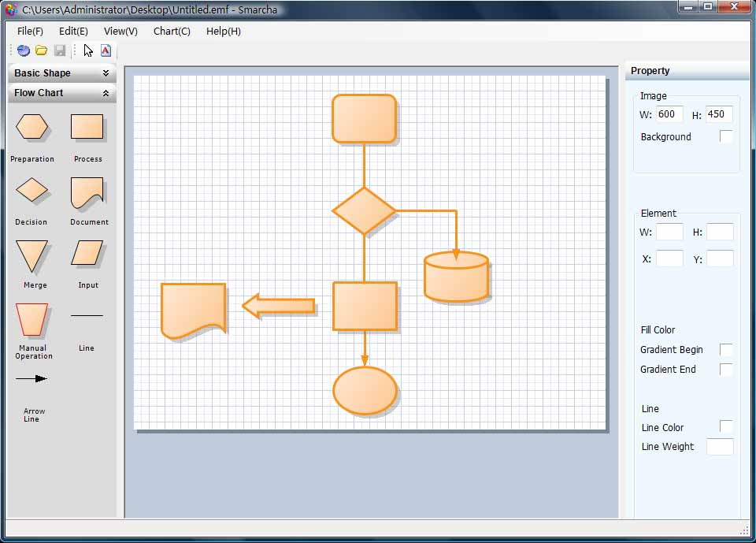
Task: Pick the Document shape in palette
Action: [87, 192]
